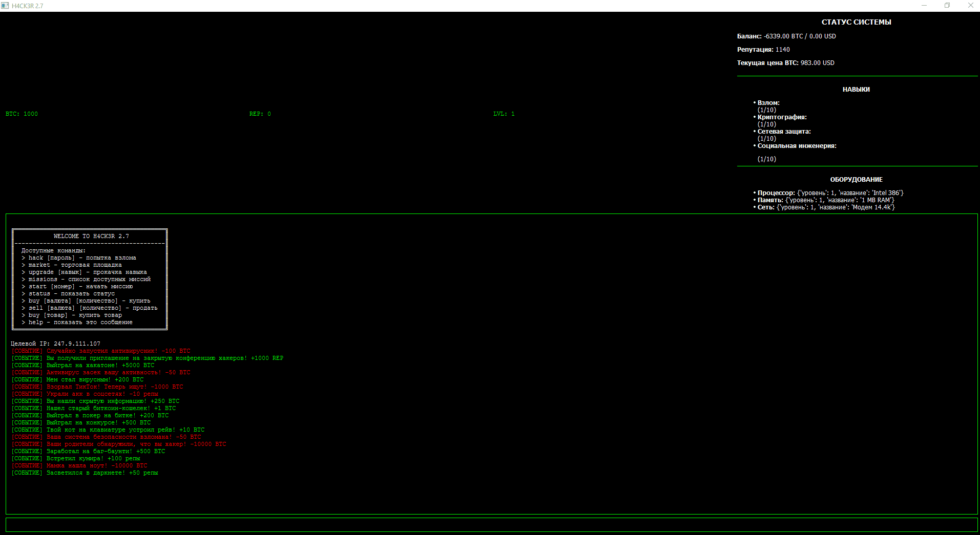Close the H4CK3R 2.7 window
980x535 pixels.
pos(970,6)
